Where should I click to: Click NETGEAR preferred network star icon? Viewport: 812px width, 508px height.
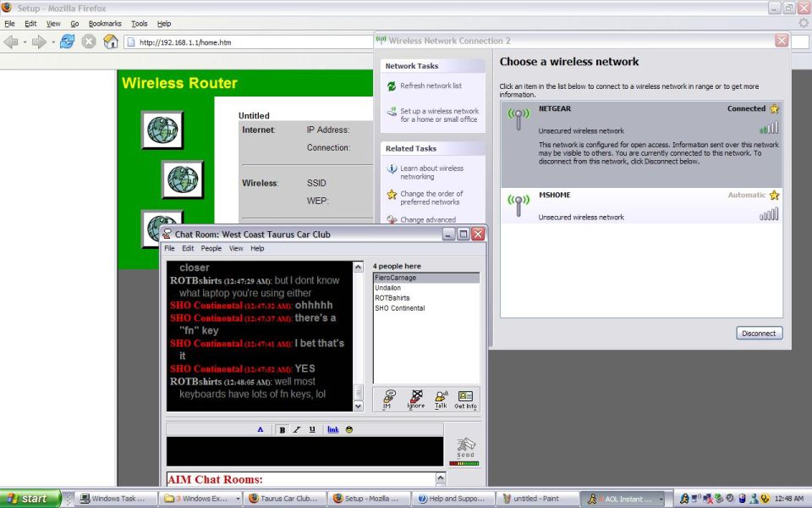[x=774, y=109]
